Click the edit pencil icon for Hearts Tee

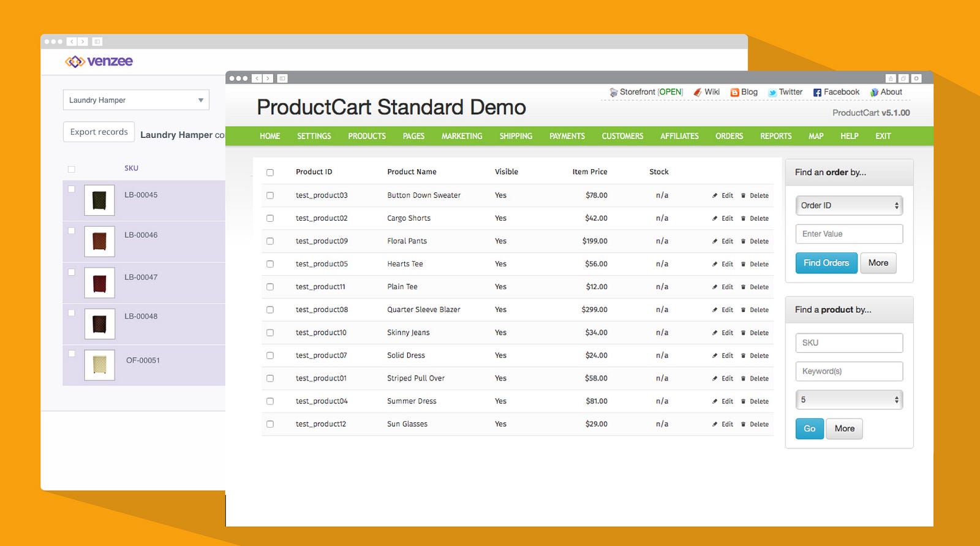[x=715, y=264]
